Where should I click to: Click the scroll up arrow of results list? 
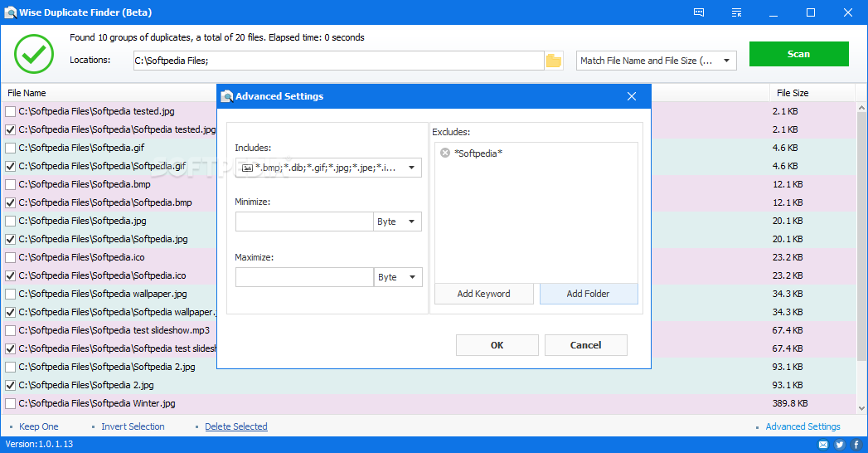[861, 107]
